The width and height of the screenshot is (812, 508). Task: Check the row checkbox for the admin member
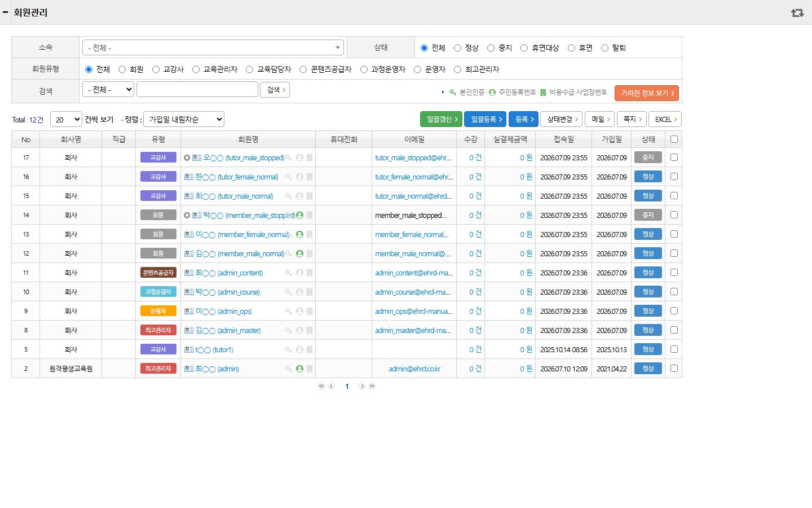[674, 369]
